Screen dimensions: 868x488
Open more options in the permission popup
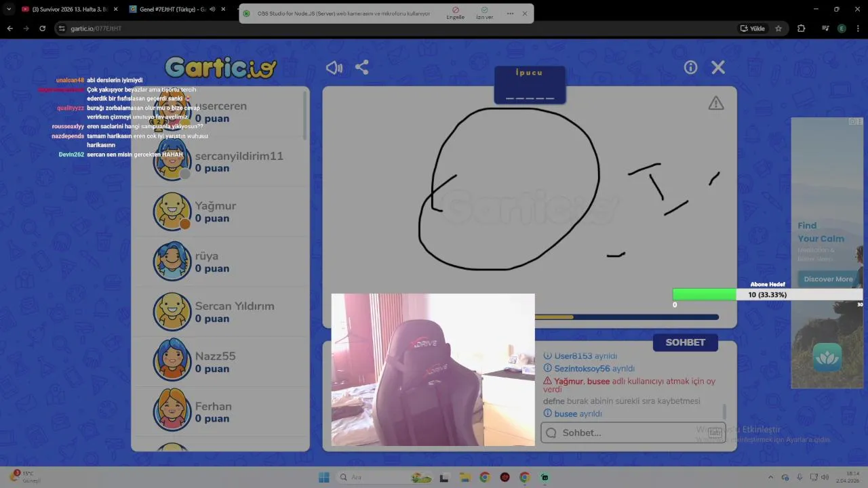[510, 14]
